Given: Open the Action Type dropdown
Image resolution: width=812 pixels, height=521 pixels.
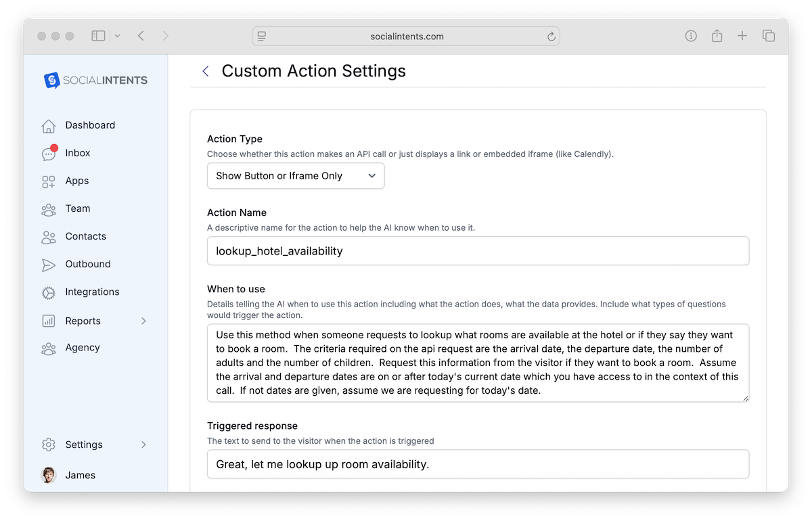Looking at the screenshot, I should point(296,175).
